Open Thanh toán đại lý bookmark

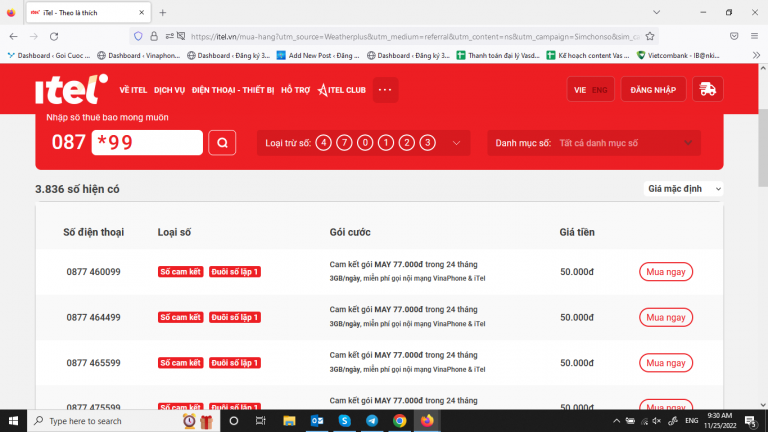[498, 55]
